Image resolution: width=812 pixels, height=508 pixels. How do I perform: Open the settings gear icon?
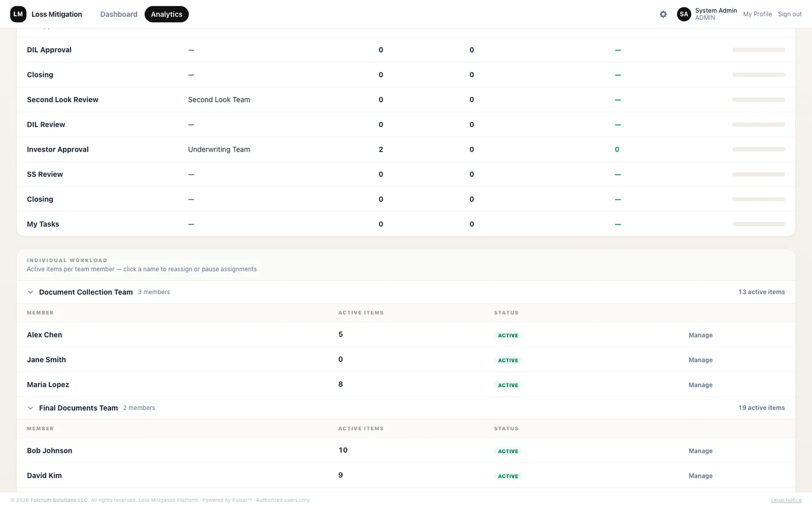pos(663,14)
